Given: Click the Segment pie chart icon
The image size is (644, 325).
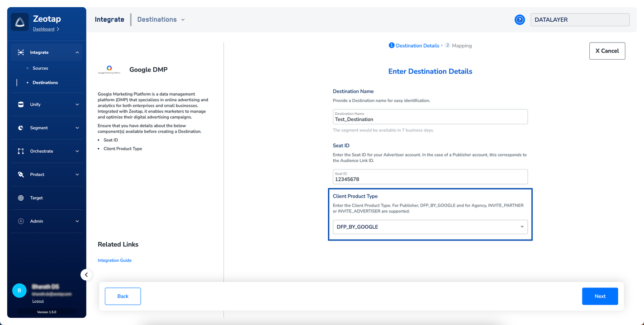Looking at the screenshot, I should (21, 128).
